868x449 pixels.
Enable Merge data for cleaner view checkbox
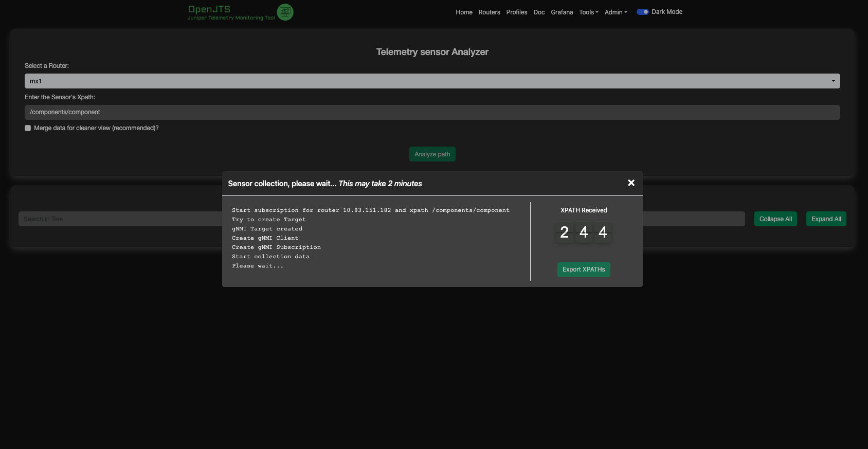(28, 128)
